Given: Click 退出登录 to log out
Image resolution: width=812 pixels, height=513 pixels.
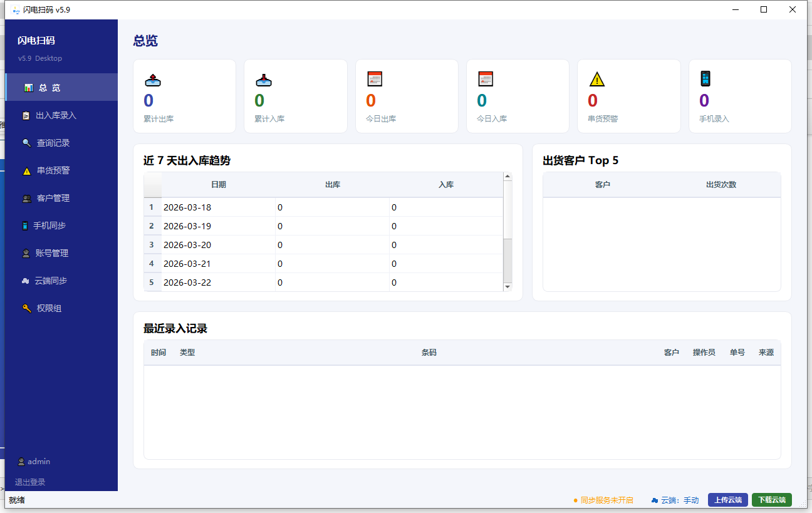Looking at the screenshot, I should pos(30,482).
